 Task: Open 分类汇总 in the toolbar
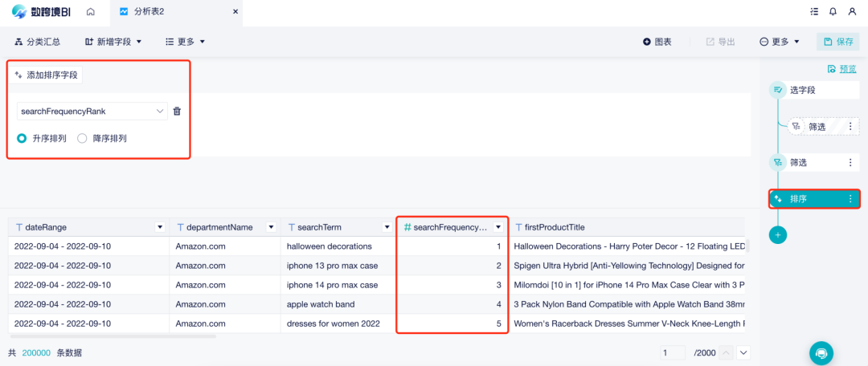click(x=37, y=42)
